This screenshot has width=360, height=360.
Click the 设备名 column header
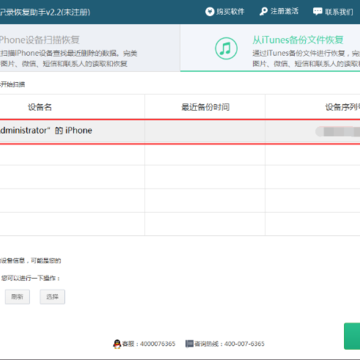click(40, 107)
